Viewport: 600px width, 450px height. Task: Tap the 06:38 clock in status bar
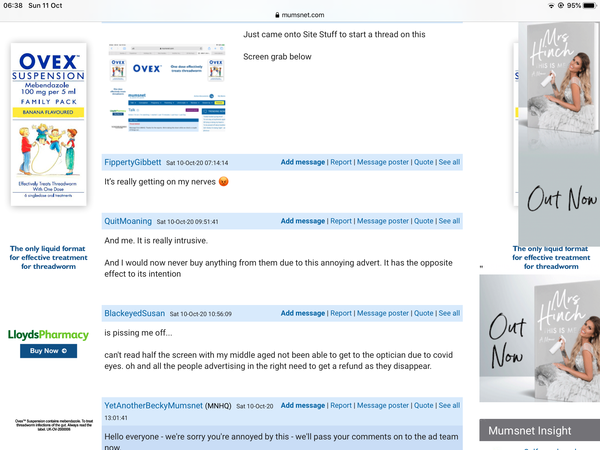pos(13,6)
